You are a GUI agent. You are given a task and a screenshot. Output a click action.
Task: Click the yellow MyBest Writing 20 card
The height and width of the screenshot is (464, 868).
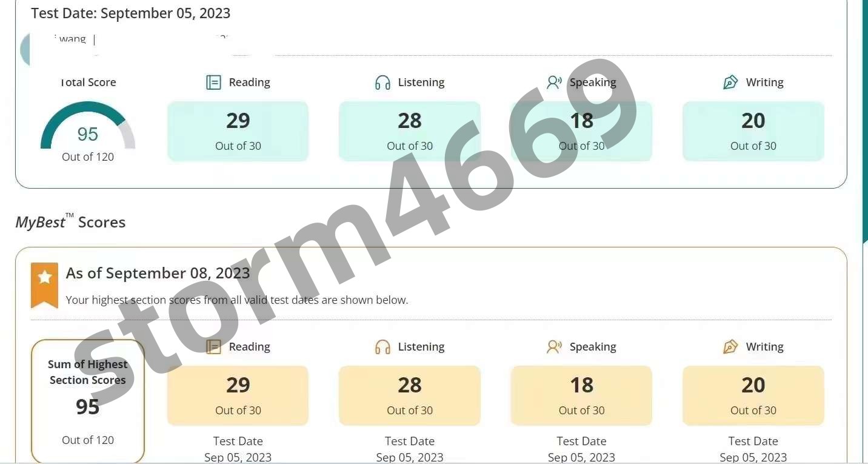coord(753,395)
